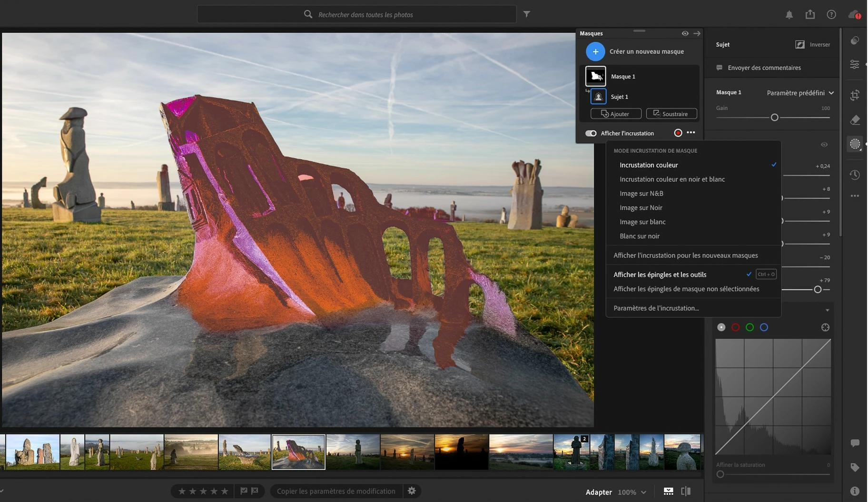Viewport: 868px width, 502px height.
Task: Select the Masque 1 thumbnail
Action: pyautogui.click(x=595, y=76)
